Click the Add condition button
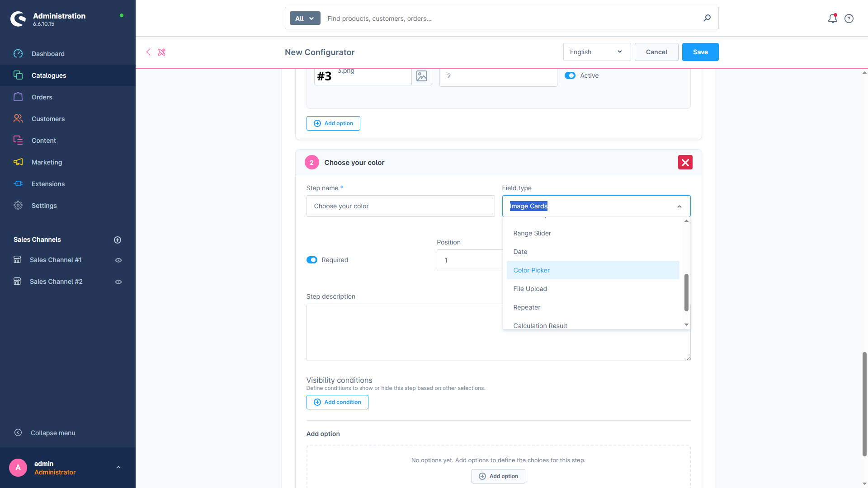Image resolution: width=868 pixels, height=488 pixels. point(337,402)
